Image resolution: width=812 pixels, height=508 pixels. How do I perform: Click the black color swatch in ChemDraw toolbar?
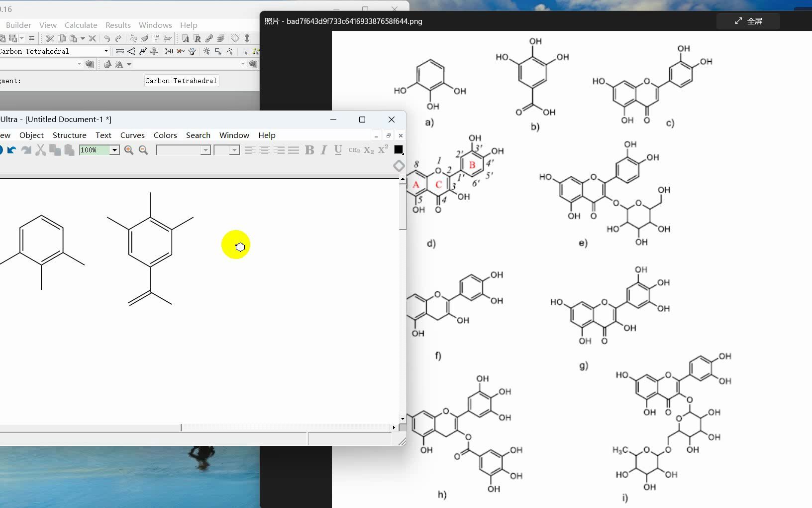click(399, 149)
